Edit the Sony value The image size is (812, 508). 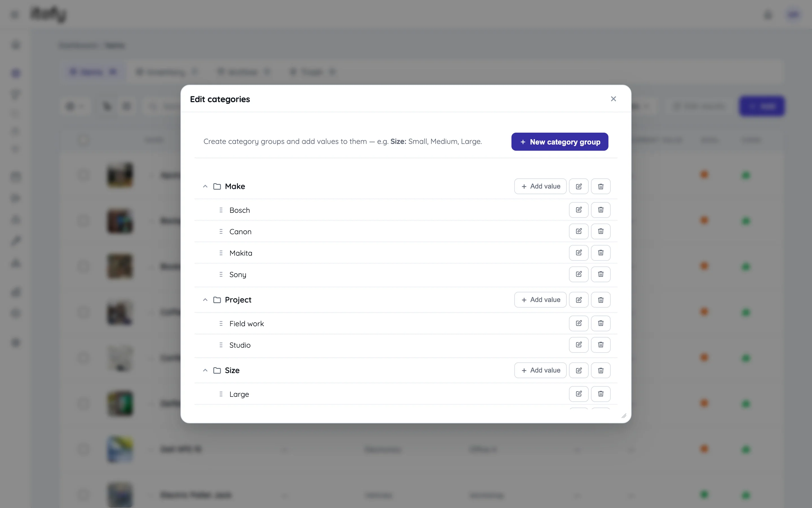579,275
